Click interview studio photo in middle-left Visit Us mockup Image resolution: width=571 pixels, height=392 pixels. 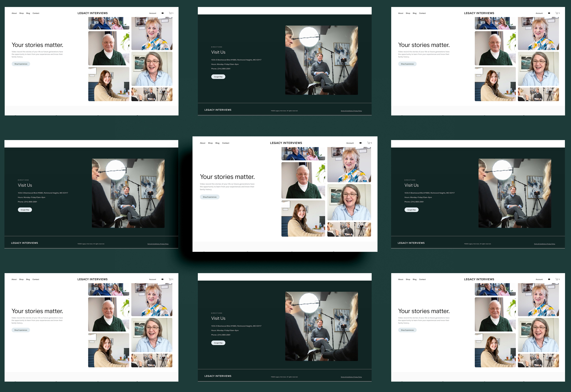[x=128, y=193]
